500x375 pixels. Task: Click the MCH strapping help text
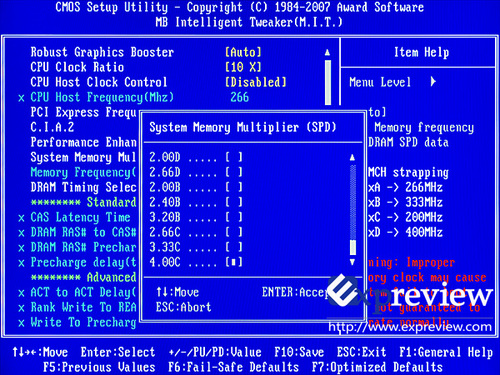coord(408,172)
